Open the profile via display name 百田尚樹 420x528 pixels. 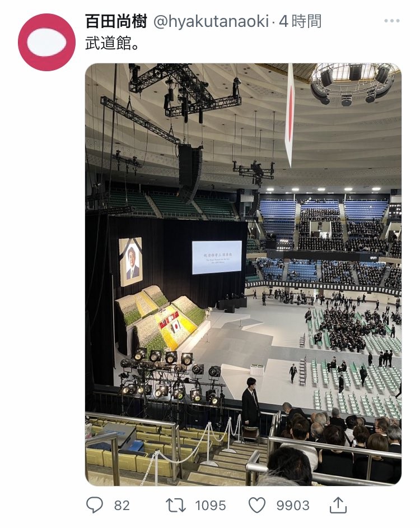coord(116,21)
